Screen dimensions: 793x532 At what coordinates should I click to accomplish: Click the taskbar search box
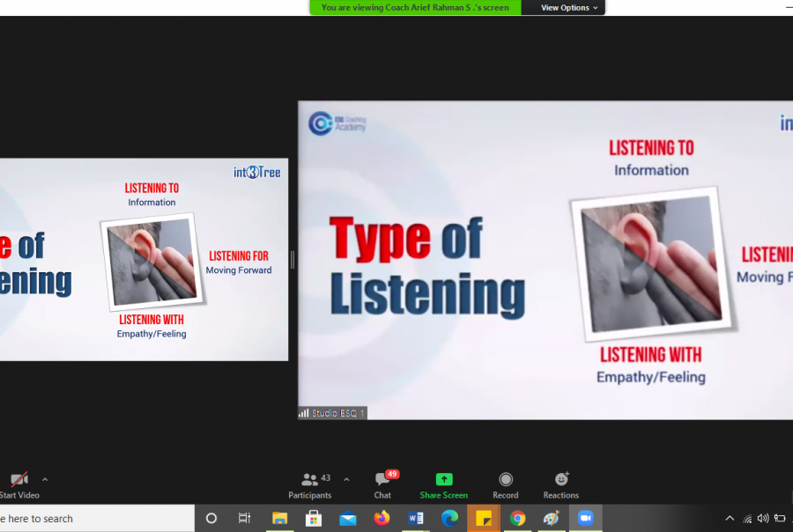(x=88, y=519)
